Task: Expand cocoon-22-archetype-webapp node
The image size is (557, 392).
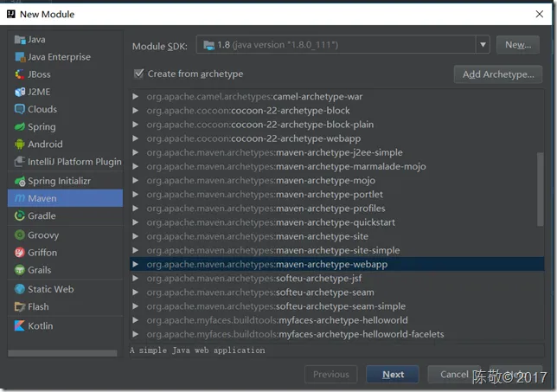Action: tap(135, 138)
